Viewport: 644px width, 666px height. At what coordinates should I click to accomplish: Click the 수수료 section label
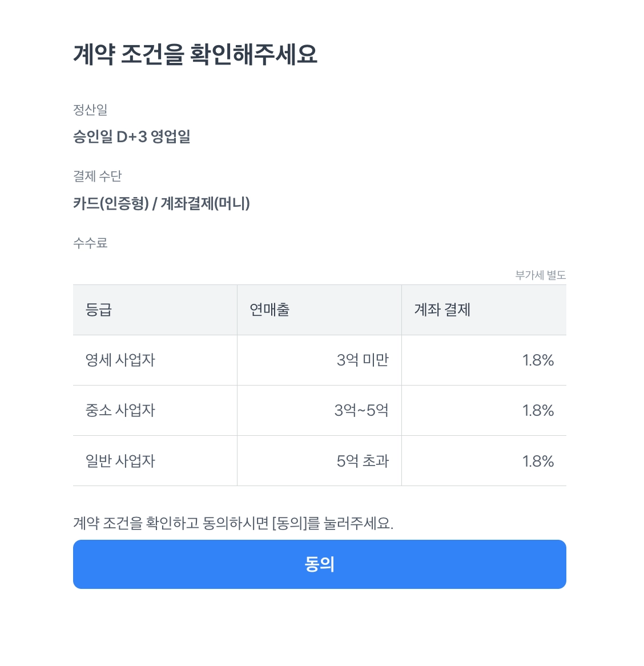pos(90,243)
